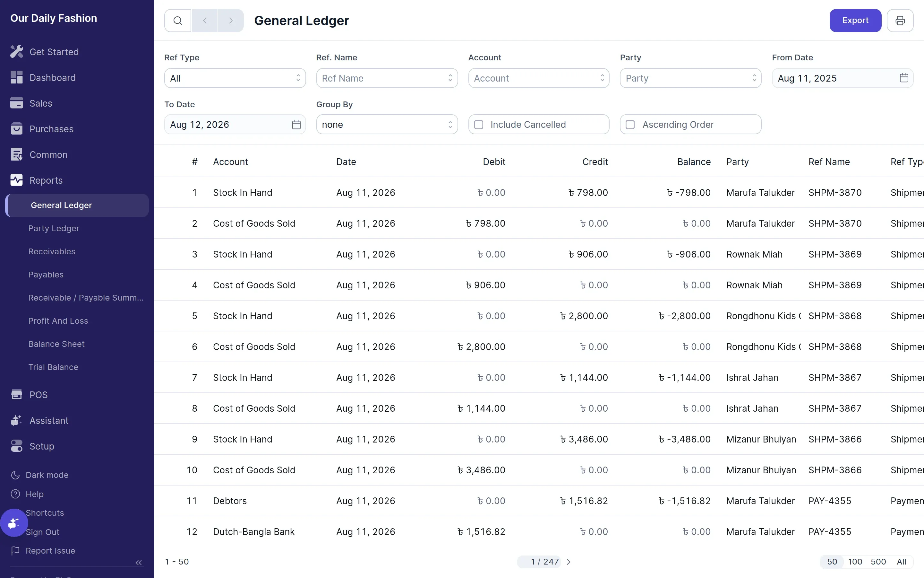Enable the Include Cancelled checkbox
Image resolution: width=924 pixels, height=578 pixels.
[478, 125]
